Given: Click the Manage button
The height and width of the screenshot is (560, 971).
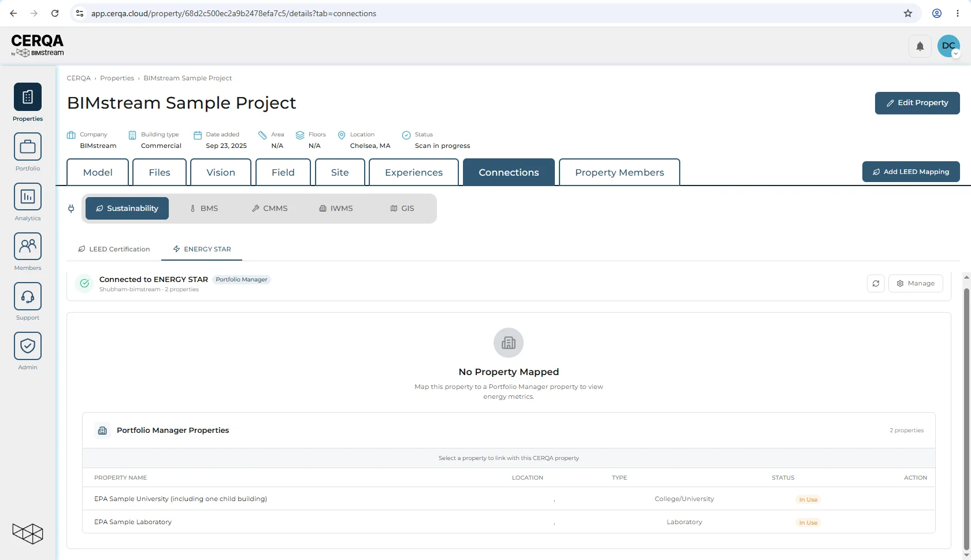Looking at the screenshot, I should (916, 283).
